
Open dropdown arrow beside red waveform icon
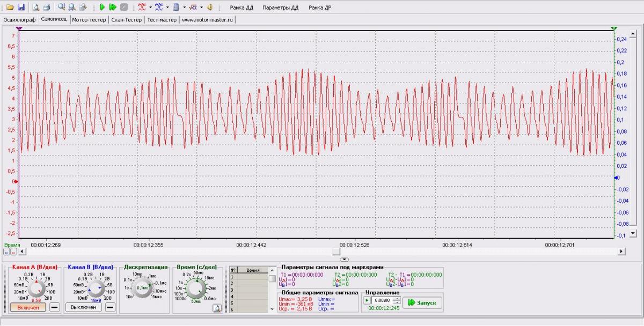pos(151,8)
